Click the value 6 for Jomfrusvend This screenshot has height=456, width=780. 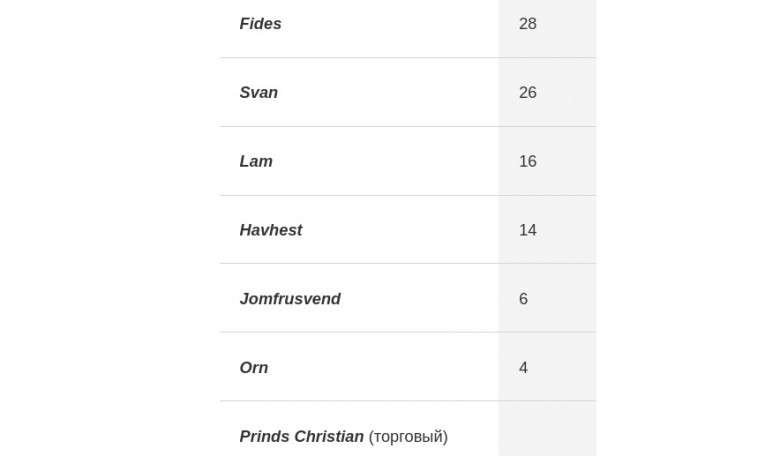pyautogui.click(x=523, y=298)
